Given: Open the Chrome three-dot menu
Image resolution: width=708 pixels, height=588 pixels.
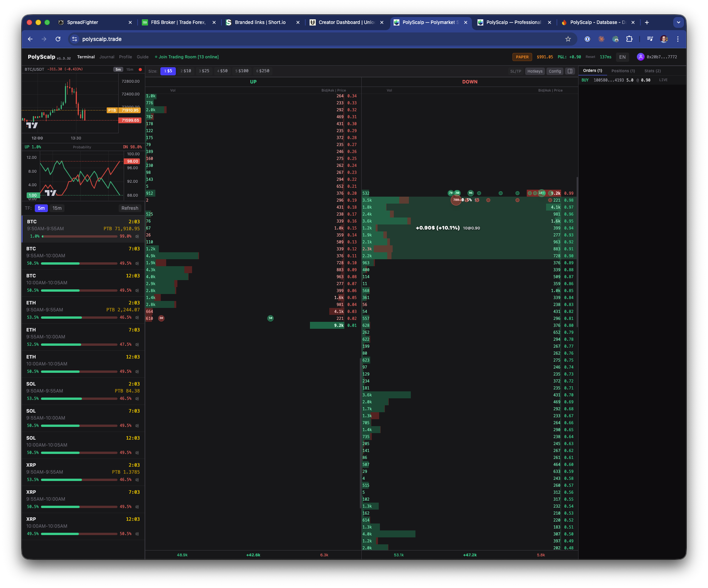Looking at the screenshot, I should [x=677, y=39].
